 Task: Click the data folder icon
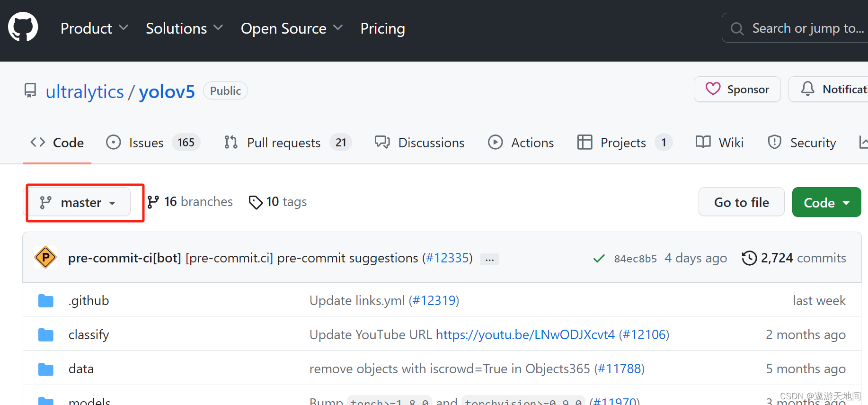(x=46, y=369)
